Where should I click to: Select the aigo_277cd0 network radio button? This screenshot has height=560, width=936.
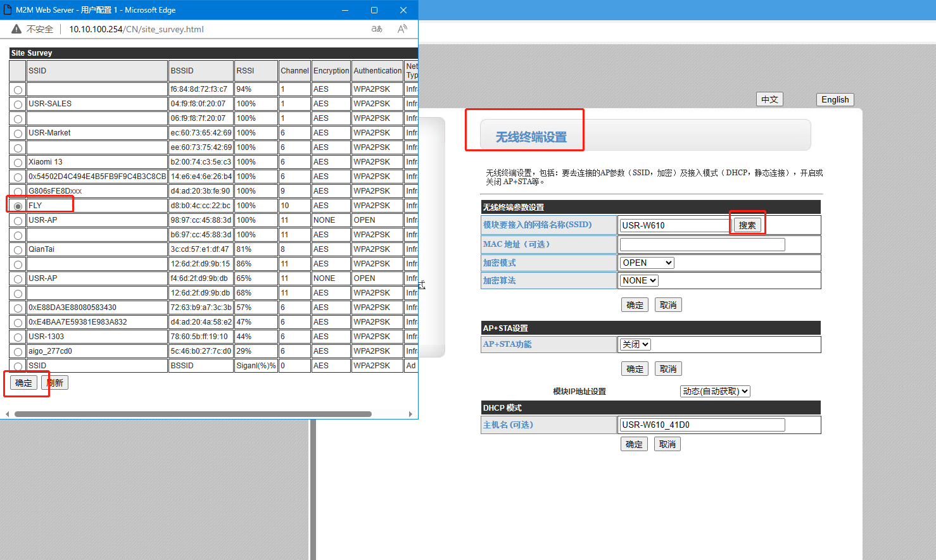coord(18,352)
